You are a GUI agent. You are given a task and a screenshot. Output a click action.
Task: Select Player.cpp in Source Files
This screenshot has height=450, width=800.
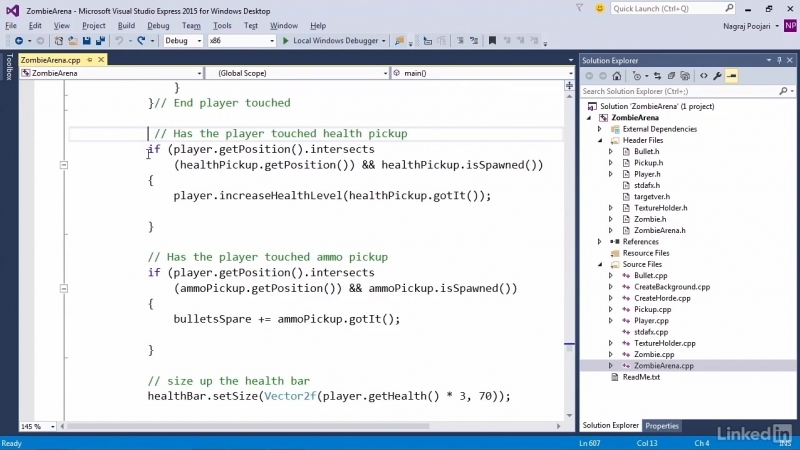650,321
